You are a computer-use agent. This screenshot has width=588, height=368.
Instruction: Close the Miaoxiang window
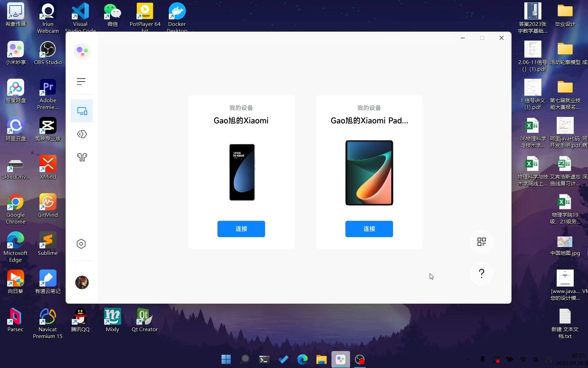502,38
